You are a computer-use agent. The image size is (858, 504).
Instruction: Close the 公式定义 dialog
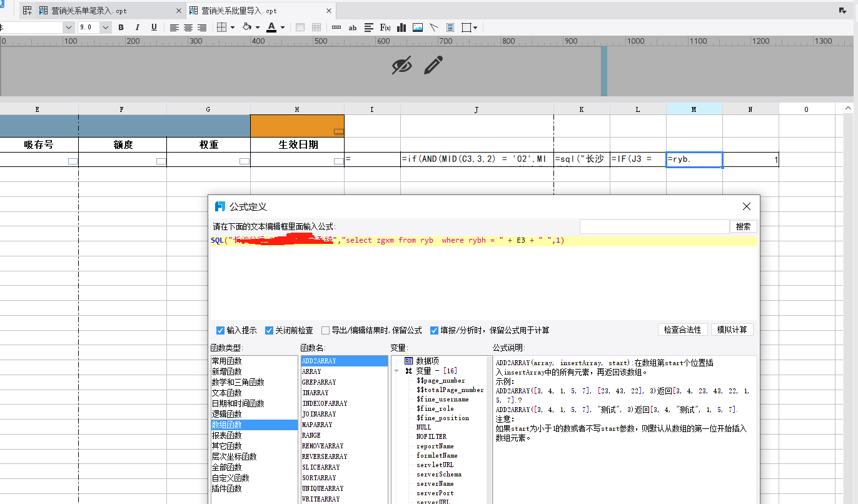[746, 206]
